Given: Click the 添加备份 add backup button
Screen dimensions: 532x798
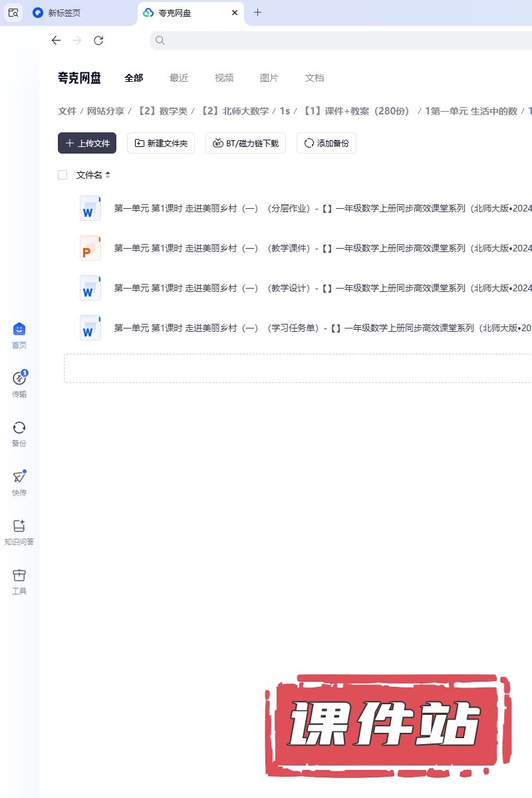Looking at the screenshot, I should coord(327,143).
